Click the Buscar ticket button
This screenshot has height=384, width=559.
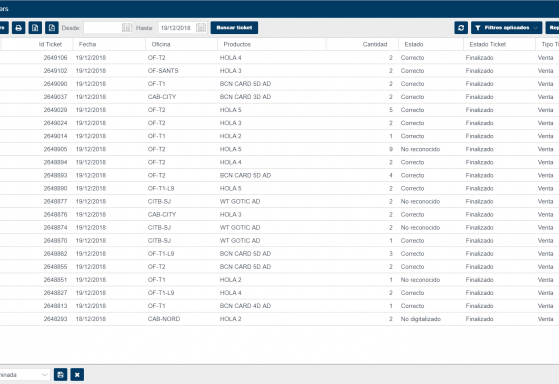[x=234, y=28]
